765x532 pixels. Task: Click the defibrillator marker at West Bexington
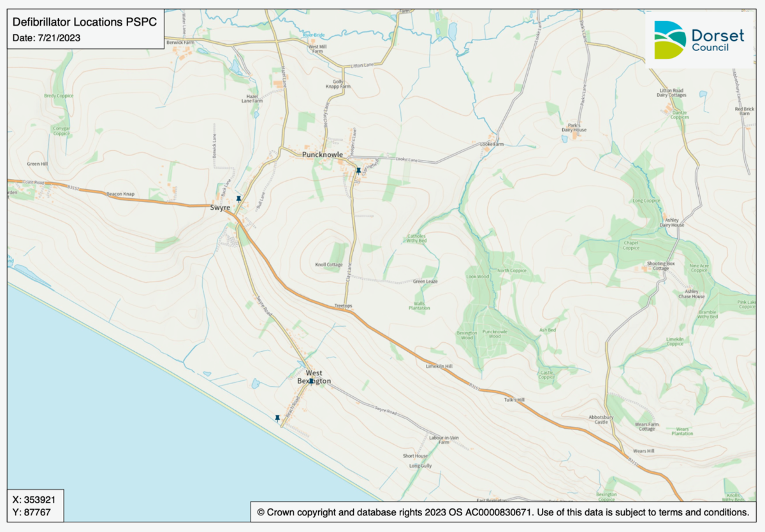pos(311,381)
